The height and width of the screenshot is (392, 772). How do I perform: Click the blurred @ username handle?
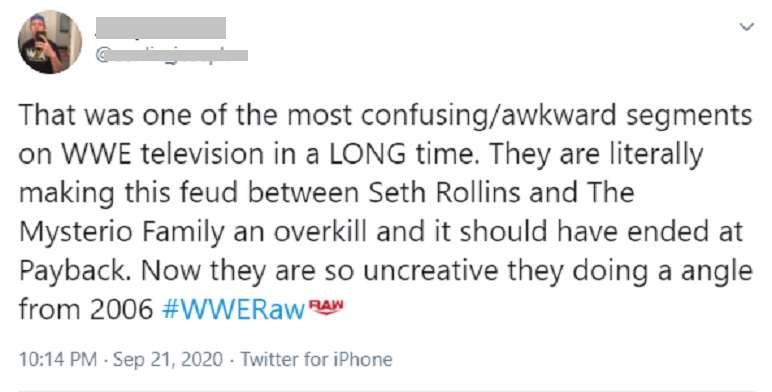click(x=171, y=55)
